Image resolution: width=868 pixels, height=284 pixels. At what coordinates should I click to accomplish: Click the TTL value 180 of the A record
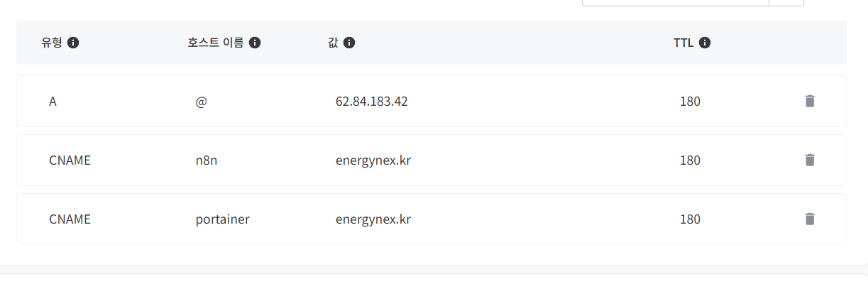(x=690, y=102)
